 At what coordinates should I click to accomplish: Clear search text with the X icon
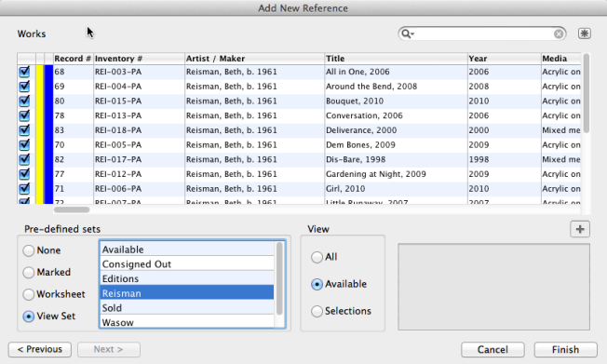tap(559, 34)
